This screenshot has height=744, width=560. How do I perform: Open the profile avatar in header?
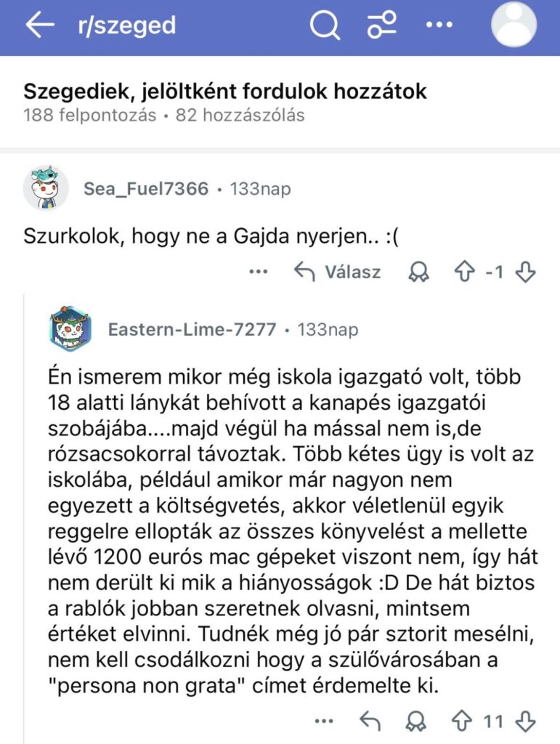point(519,25)
